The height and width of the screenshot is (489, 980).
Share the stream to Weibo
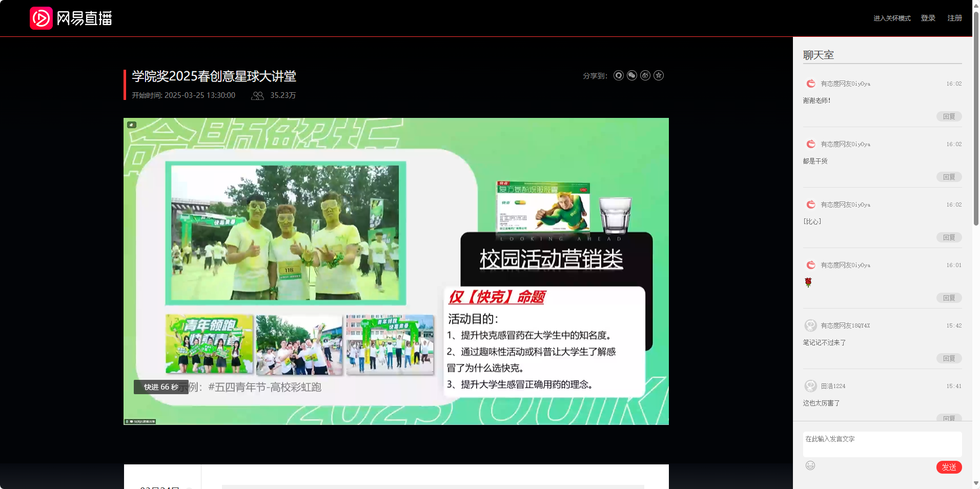point(645,75)
